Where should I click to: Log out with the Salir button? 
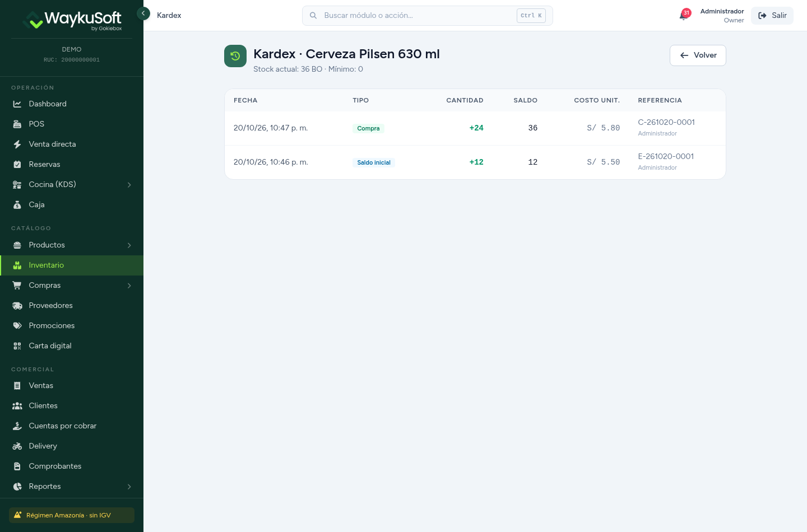pos(772,16)
